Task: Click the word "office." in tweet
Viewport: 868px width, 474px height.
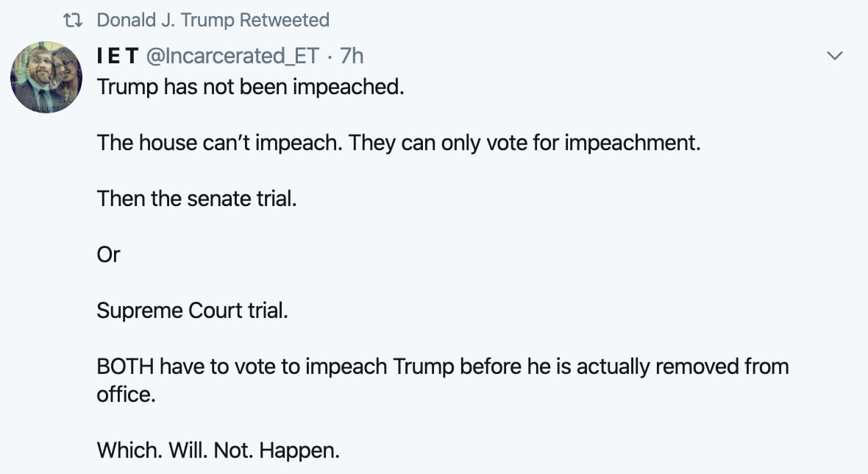Action: 126,394
